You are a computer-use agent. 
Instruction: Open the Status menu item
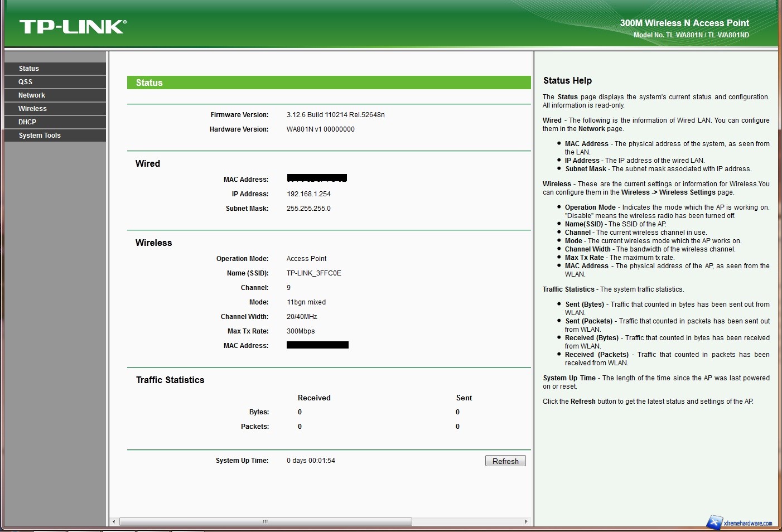coord(29,69)
